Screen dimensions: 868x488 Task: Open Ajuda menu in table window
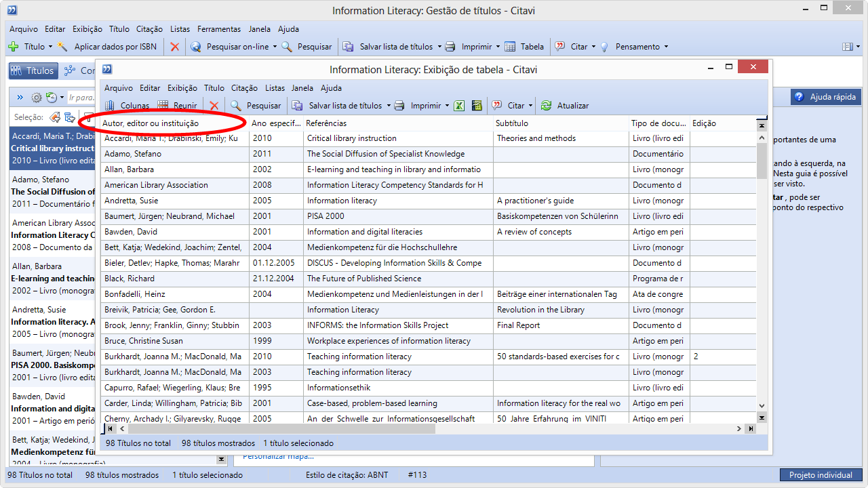point(331,88)
